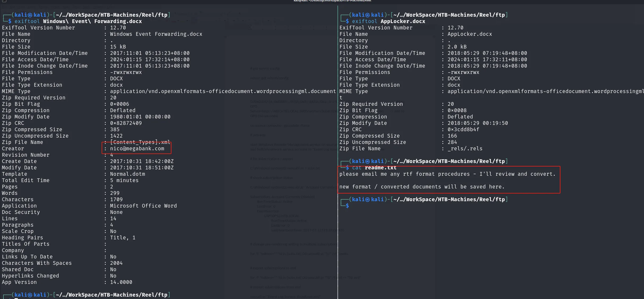Click the Kali skull symbol in the cat readme prompt

pyautogui.click(x=368, y=161)
